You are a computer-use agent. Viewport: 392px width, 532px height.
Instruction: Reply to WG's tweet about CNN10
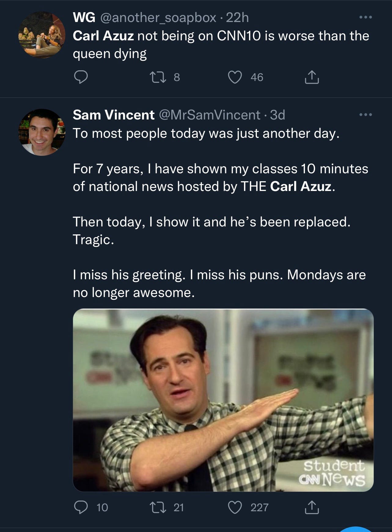pyautogui.click(x=81, y=77)
